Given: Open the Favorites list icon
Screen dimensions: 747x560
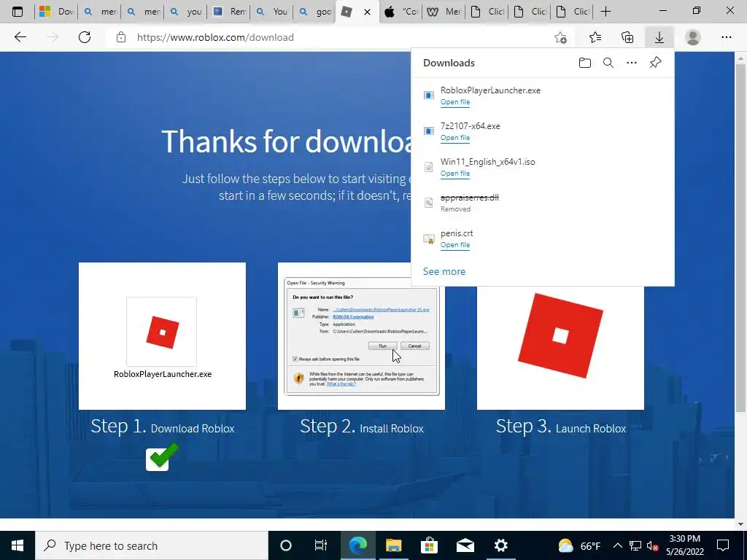Looking at the screenshot, I should [595, 37].
